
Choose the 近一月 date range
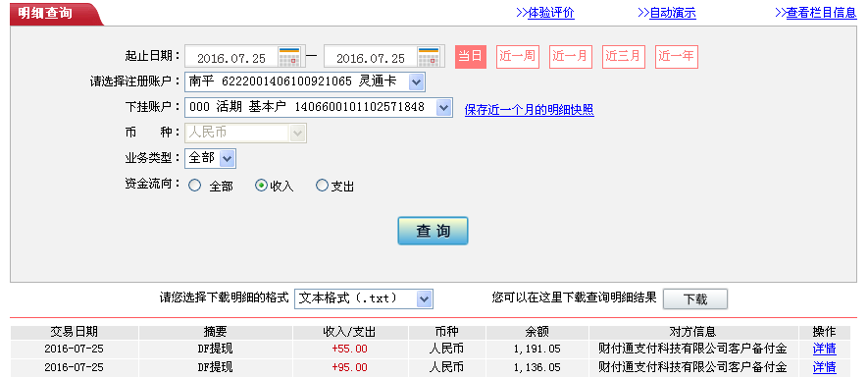click(571, 57)
